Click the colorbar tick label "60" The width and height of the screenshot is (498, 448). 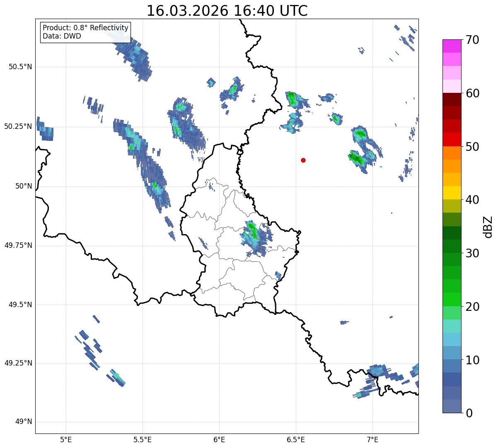(472, 93)
